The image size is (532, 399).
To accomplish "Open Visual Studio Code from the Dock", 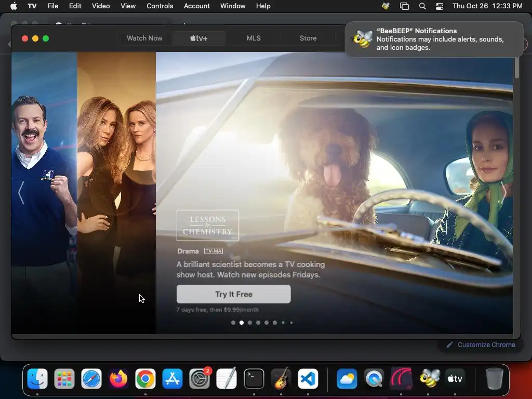I will [x=308, y=378].
